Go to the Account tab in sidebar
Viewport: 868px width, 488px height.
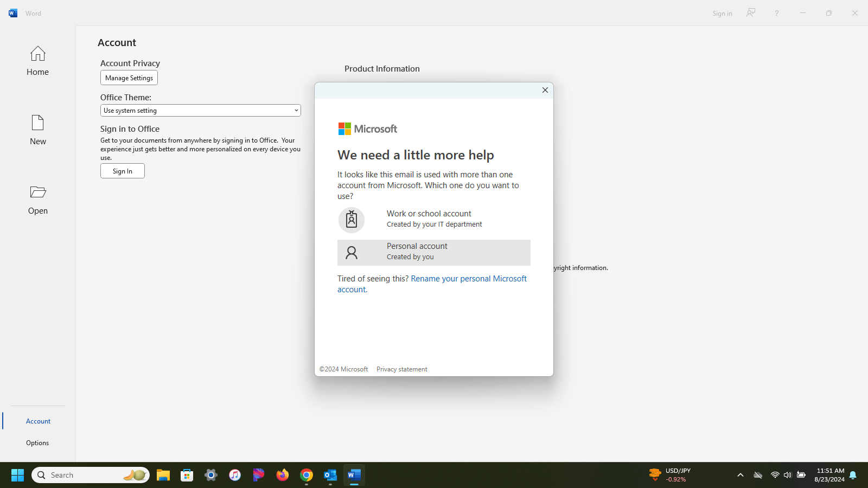point(38,421)
